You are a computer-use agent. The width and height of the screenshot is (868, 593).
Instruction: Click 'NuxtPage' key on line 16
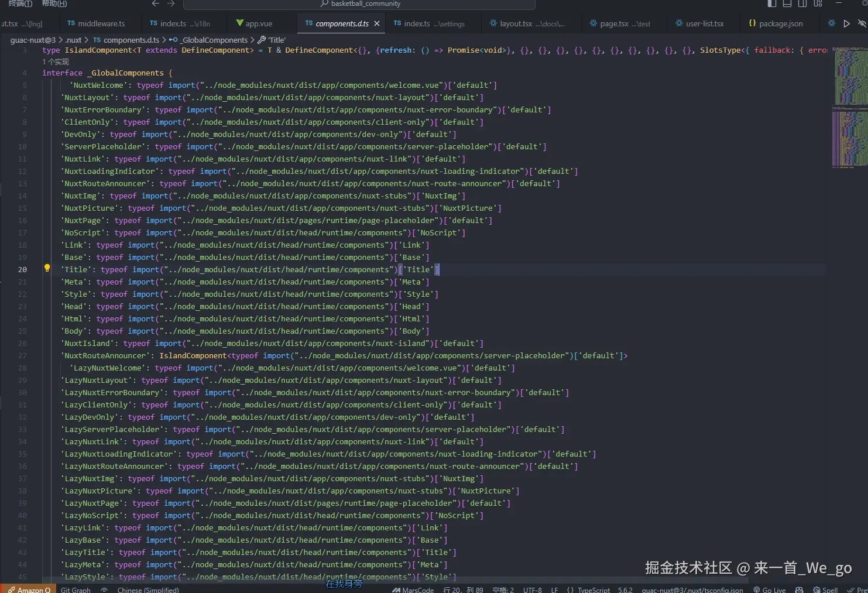click(x=83, y=221)
